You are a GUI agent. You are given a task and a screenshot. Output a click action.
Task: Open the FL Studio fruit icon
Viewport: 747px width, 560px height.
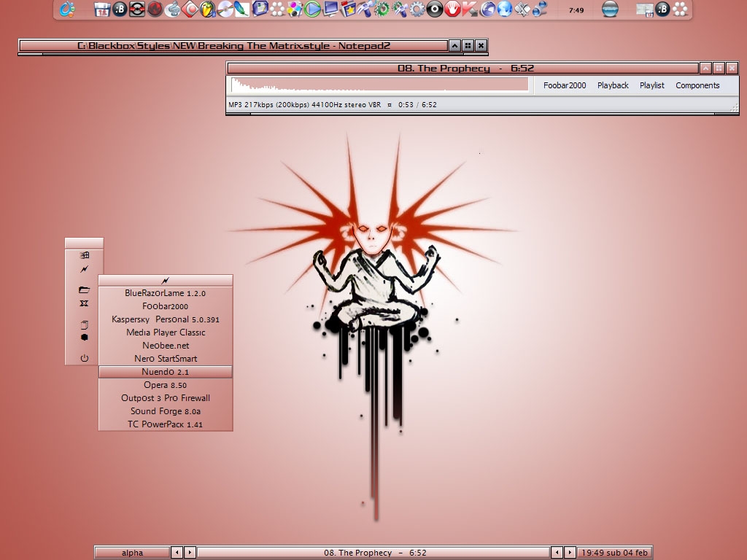click(x=207, y=9)
